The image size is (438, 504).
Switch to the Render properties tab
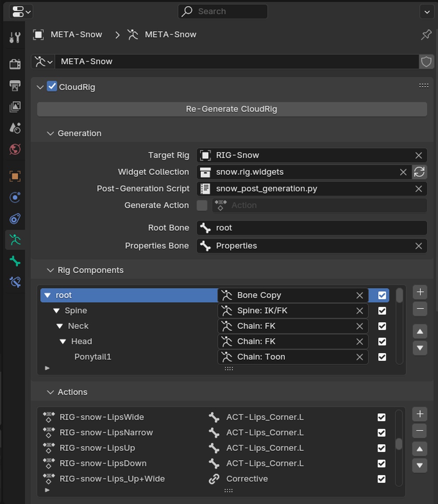[15, 64]
